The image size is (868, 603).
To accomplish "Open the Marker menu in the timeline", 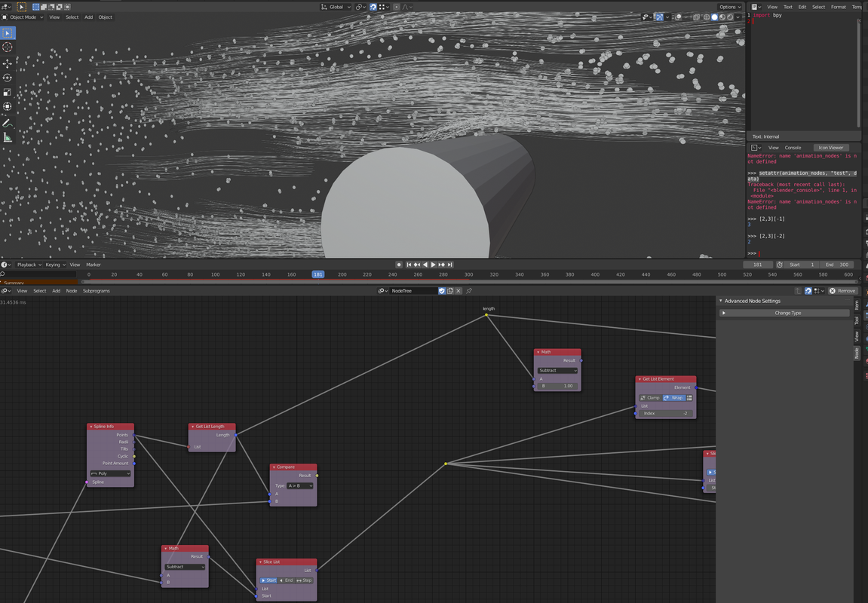I will coord(94,265).
